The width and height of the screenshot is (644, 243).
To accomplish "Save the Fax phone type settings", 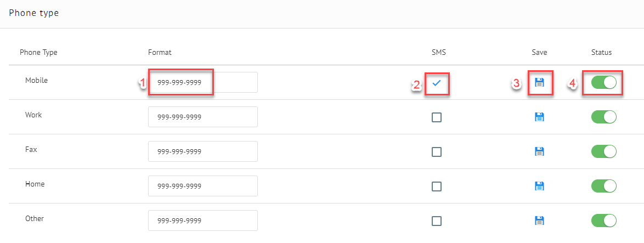I will pyautogui.click(x=539, y=151).
